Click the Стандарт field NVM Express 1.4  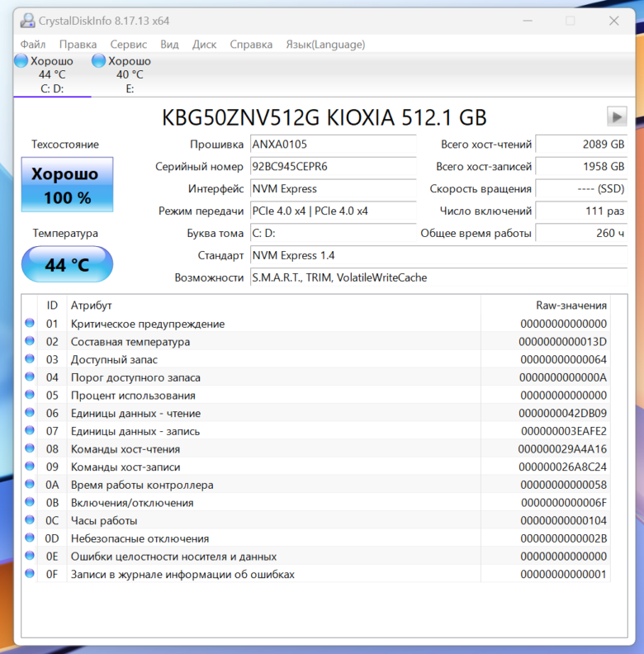(438, 255)
